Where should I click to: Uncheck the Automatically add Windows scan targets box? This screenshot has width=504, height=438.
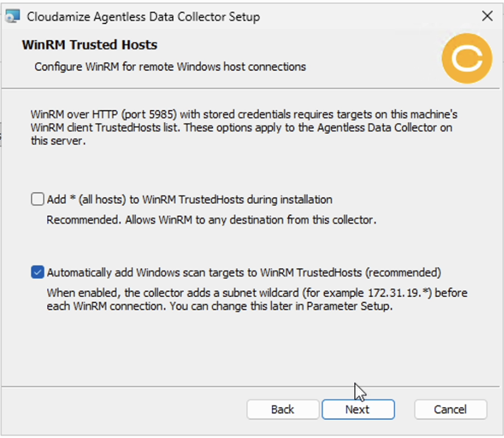(38, 272)
